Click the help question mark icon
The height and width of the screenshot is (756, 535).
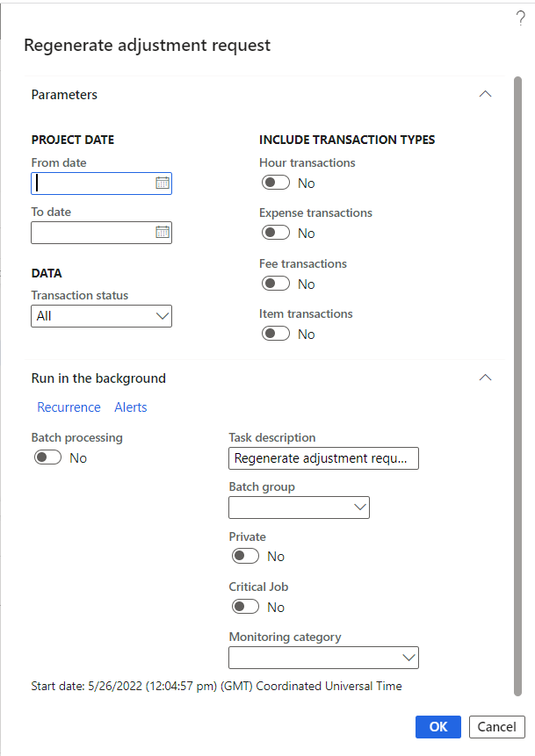(x=520, y=18)
